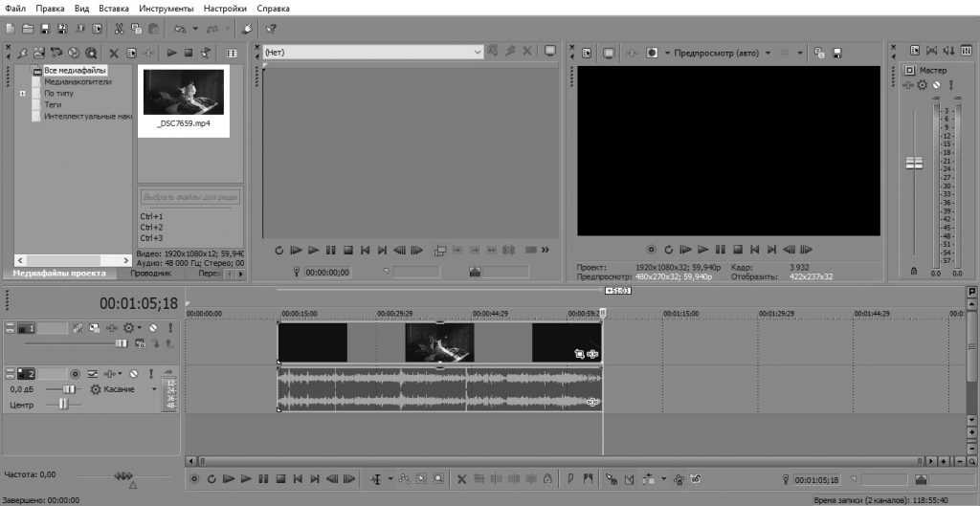
Task: Open video preview project properties icon
Action: (x=587, y=54)
